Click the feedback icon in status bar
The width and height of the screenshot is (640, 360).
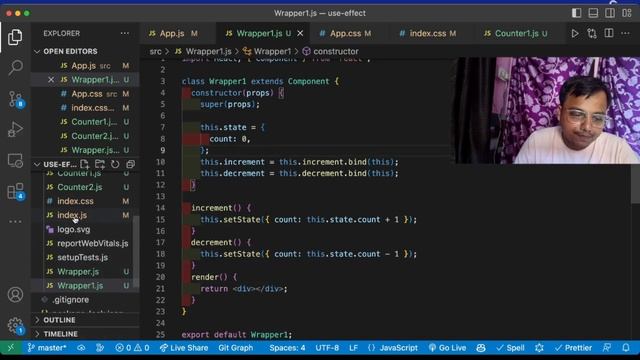coord(607,348)
